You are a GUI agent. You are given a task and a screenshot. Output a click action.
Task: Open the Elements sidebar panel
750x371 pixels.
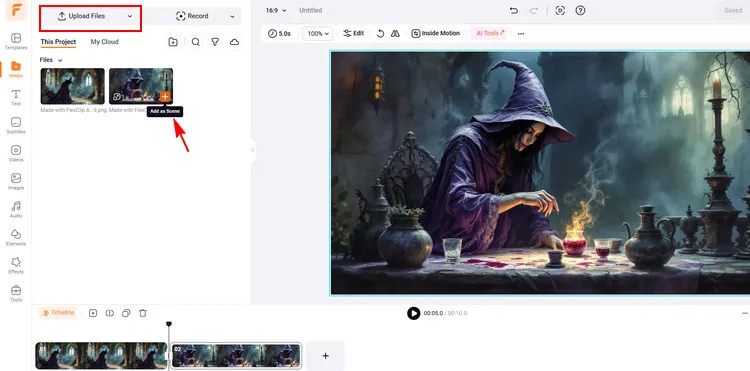(16, 238)
